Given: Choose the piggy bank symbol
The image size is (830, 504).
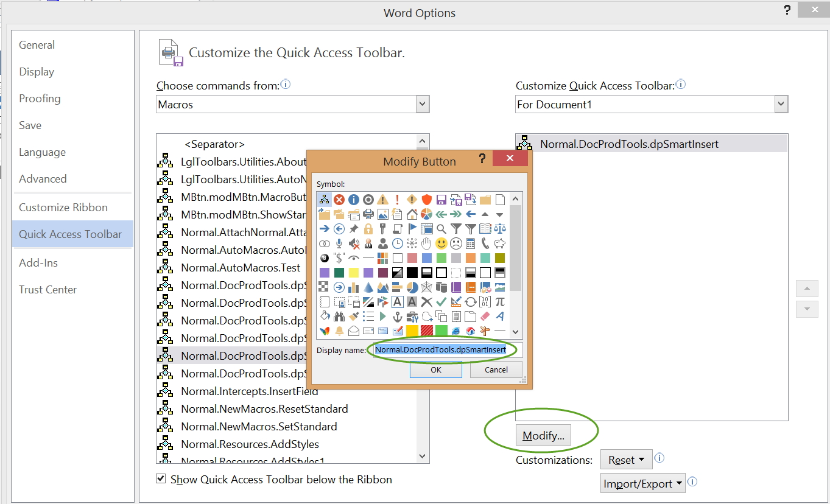Looking at the screenshot, I should 501,244.
